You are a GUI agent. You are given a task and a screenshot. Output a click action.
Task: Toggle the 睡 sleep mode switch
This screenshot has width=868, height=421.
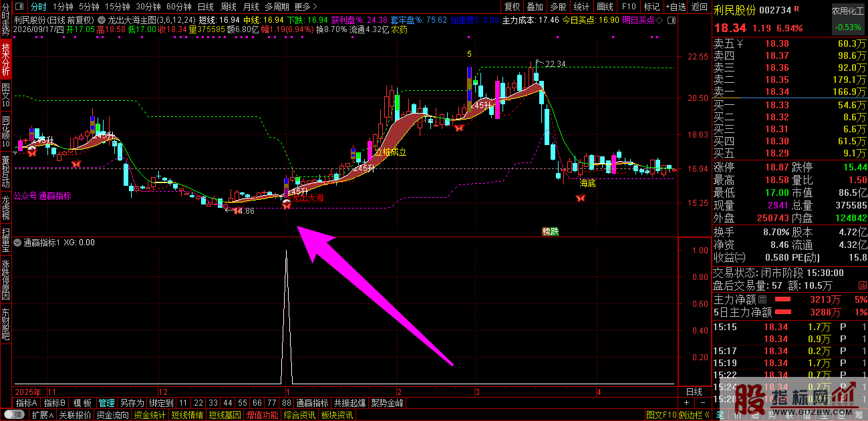point(13,415)
